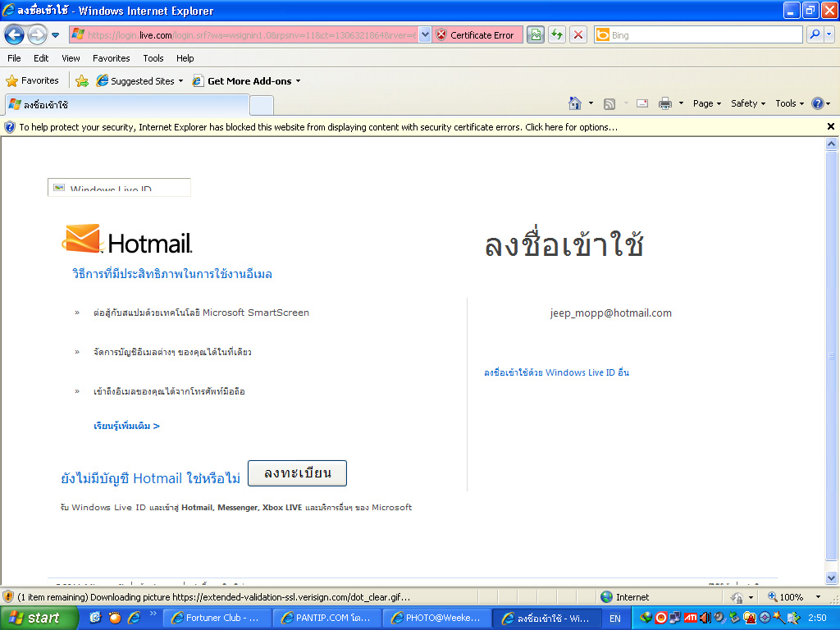The height and width of the screenshot is (630, 840).
Task: Close the security information bar
Action: click(x=830, y=127)
